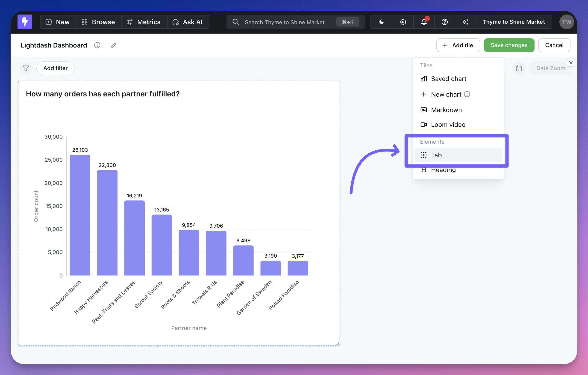588x375 pixels.
Task: Click the search Thyme to Shine Market field
Action: (x=285, y=22)
